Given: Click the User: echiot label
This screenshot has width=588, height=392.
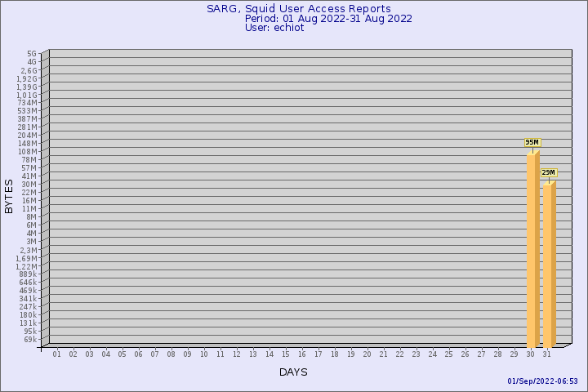Looking at the screenshot, I should [274, 28].
